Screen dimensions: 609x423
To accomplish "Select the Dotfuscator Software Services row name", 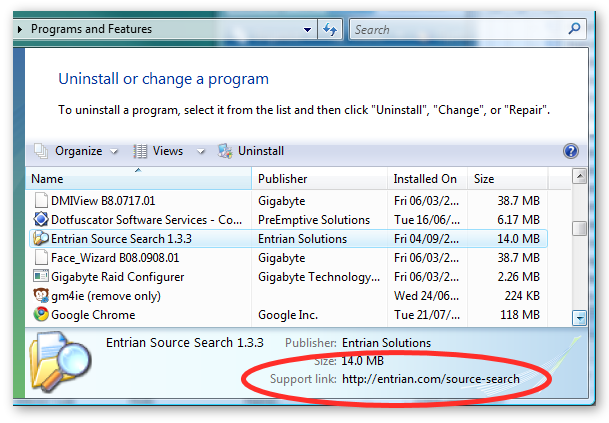I will (x=146, y=220).
